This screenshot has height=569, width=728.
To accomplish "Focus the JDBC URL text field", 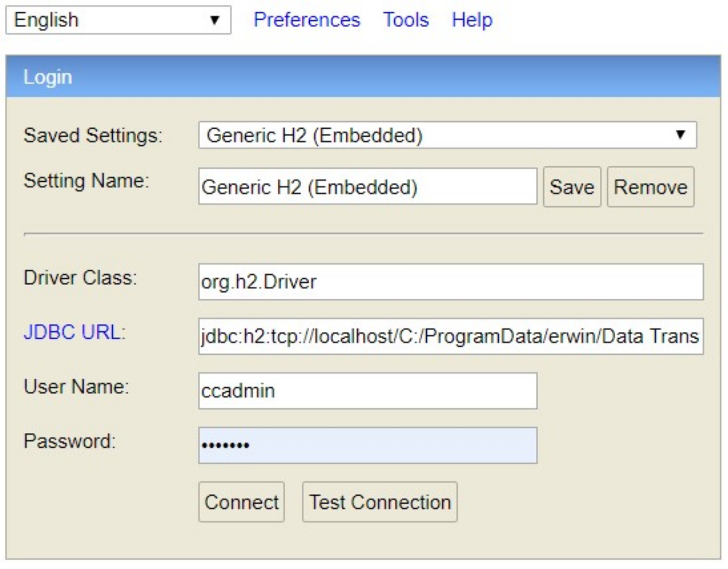I will [450, 336].
